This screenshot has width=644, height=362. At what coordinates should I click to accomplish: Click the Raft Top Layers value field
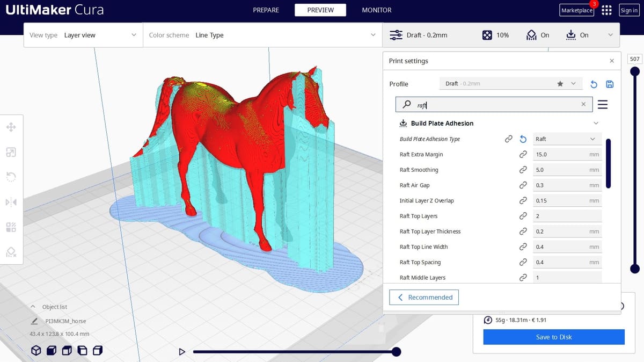[567, 216]
